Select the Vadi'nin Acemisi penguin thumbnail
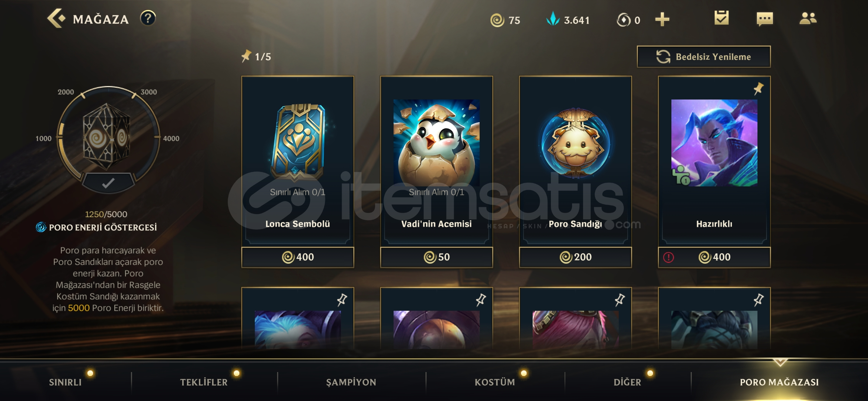Image resolution: width=868 pixels, height=401 pixels. coord(436,143)
